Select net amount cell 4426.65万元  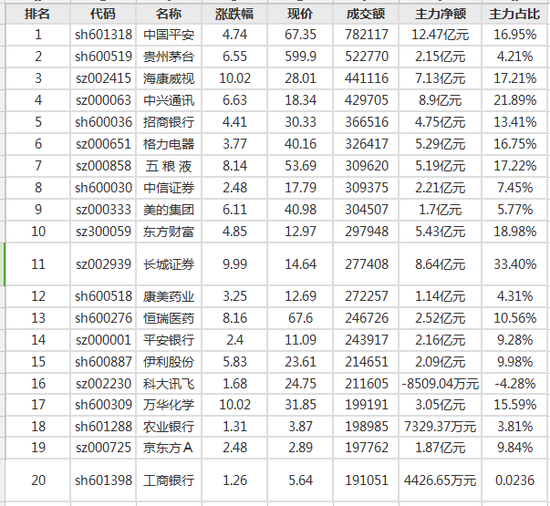coord(440,480)
